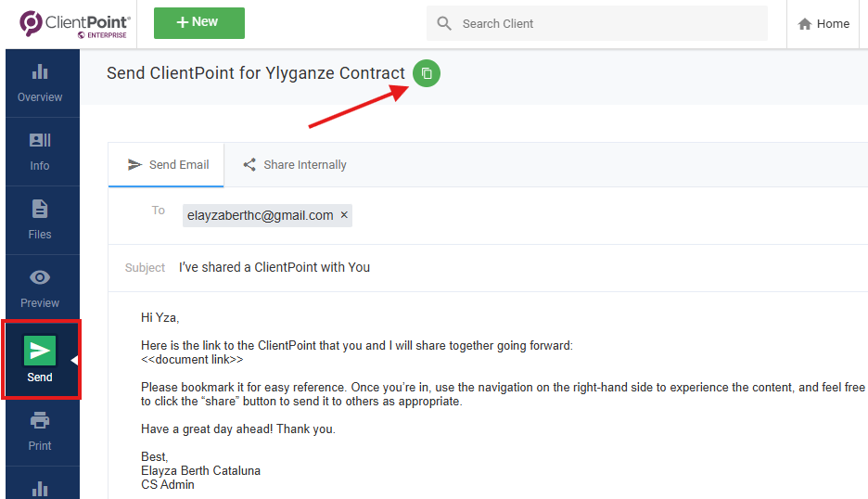Go to Home
The image size is (868, 499).
[823, 24]
